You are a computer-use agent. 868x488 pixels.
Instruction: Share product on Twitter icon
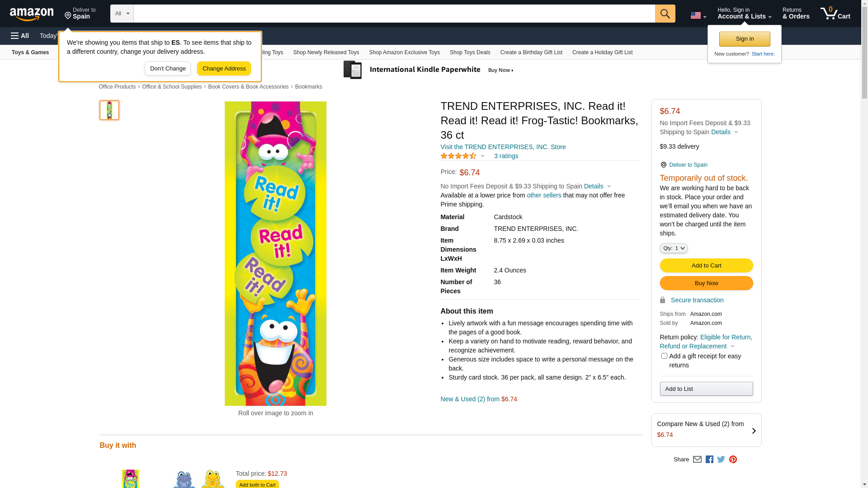point(721,460)
